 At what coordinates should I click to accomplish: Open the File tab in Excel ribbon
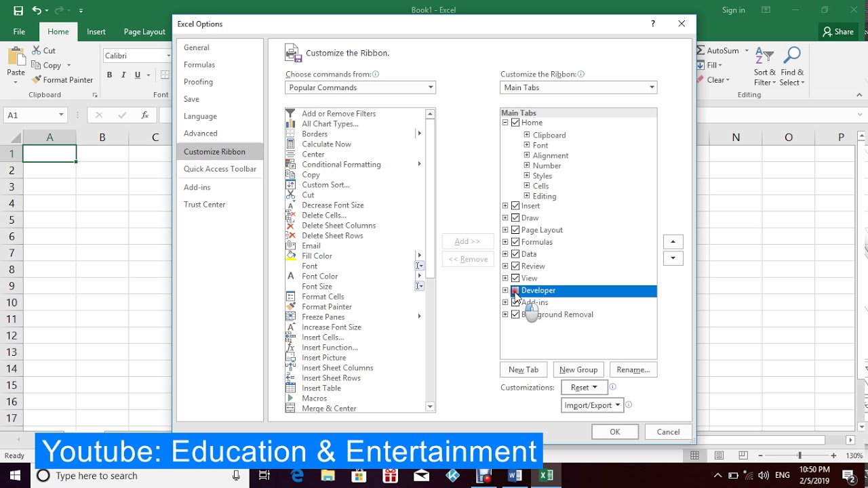(x=19, y=32)
